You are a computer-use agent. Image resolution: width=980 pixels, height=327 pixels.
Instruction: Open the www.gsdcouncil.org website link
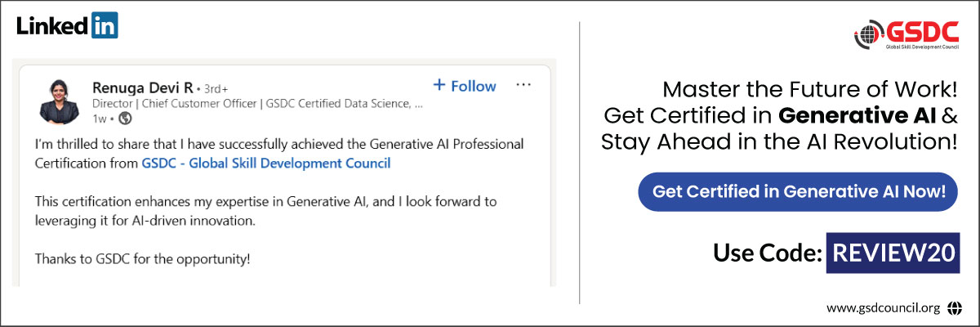(883, 308)
